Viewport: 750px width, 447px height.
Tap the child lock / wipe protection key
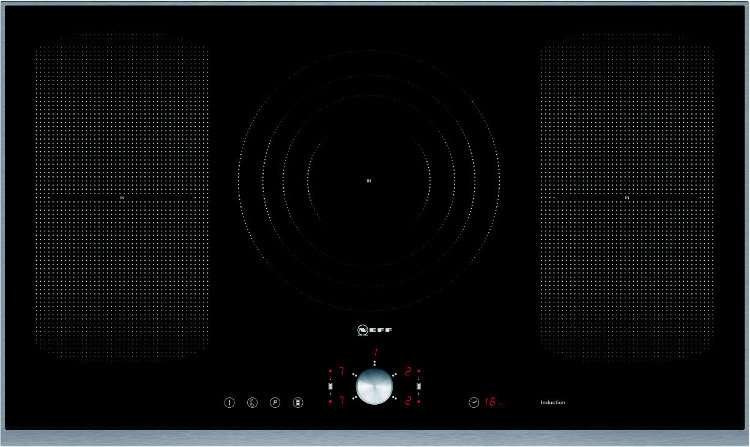click(x=252, y=403)
